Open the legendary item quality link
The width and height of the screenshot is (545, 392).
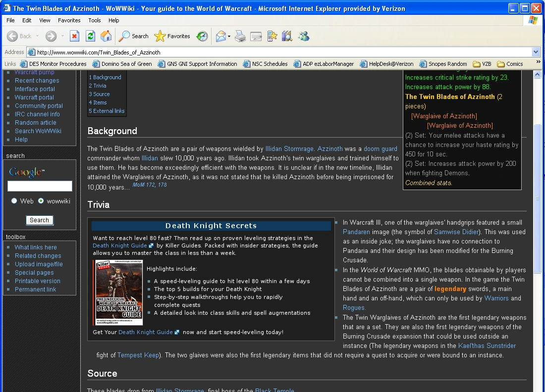450,289
